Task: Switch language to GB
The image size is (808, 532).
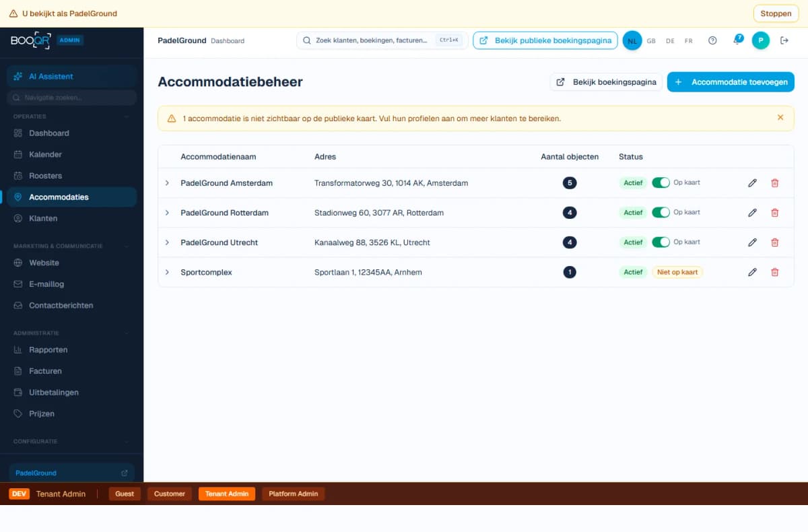Action: [651, 40]
